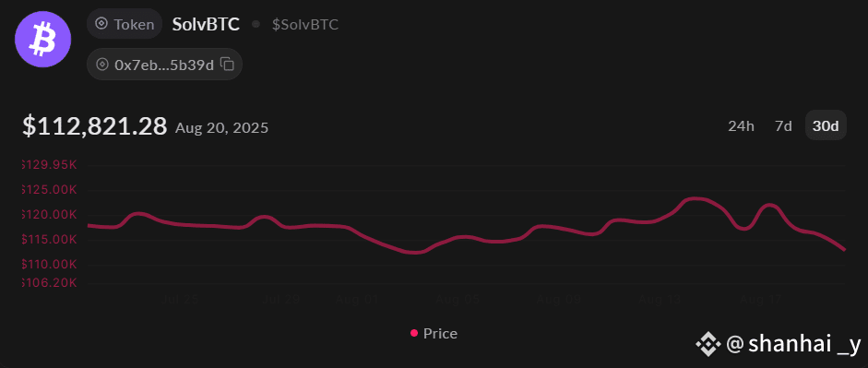The height and width of the screenshot is (368, 868).
Task: Click the Binance logo next to @shanhai_y
Action: [x=708, y=344]
